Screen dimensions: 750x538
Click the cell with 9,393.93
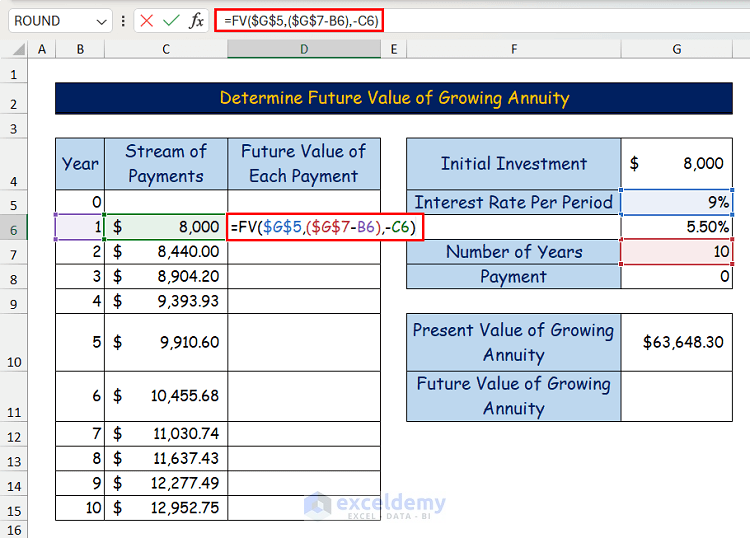[x=166, y=301]
